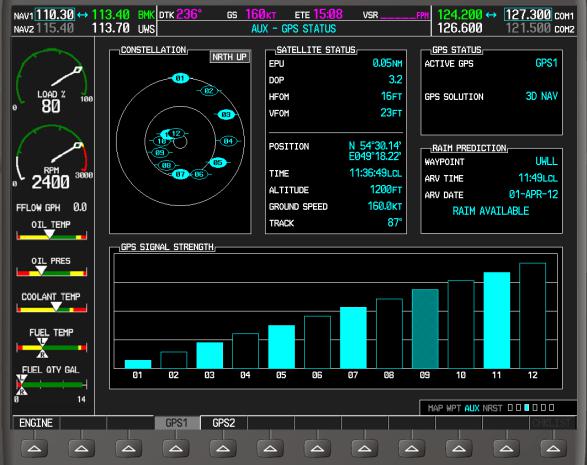Screen dimensions: 587x465
Task: Click the signal strength bar for satellite 11
Action: pyautogui.click(x=497, y=320)
